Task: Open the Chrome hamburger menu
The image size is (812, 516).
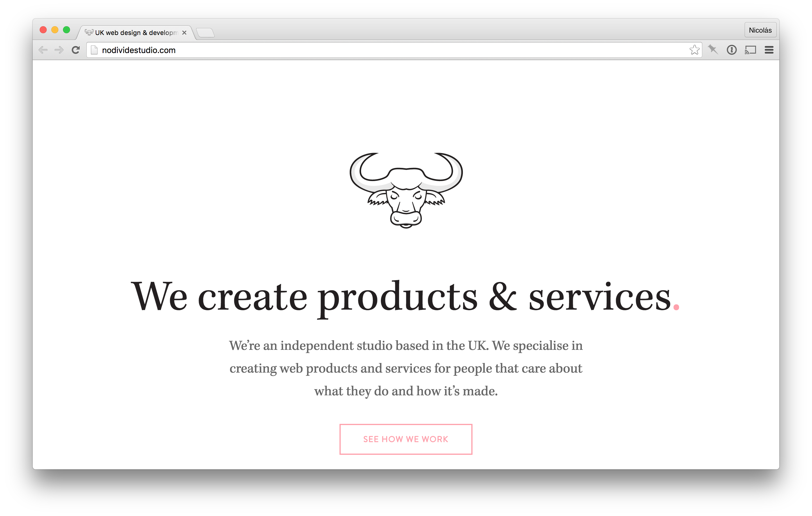Action: click(769, 50)
